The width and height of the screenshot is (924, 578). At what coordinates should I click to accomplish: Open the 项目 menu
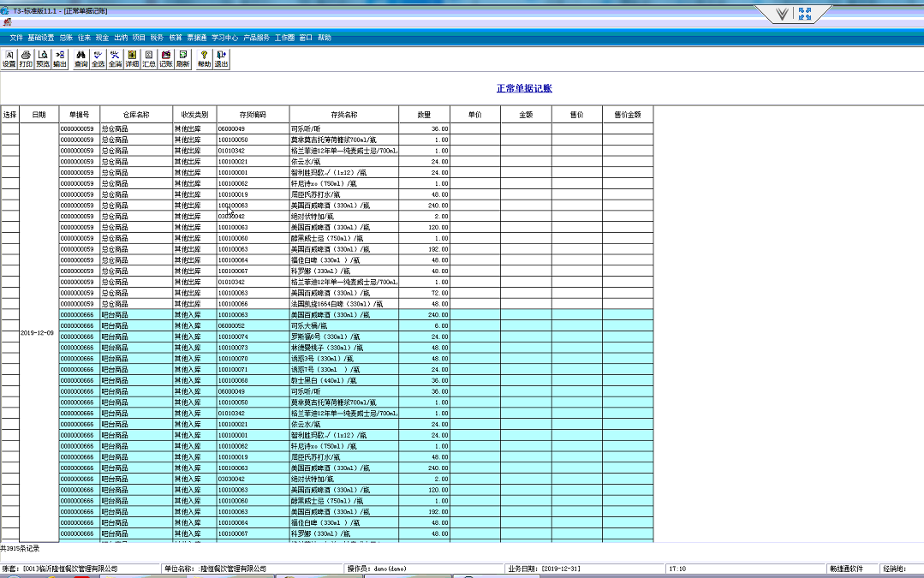click(139, 38)
